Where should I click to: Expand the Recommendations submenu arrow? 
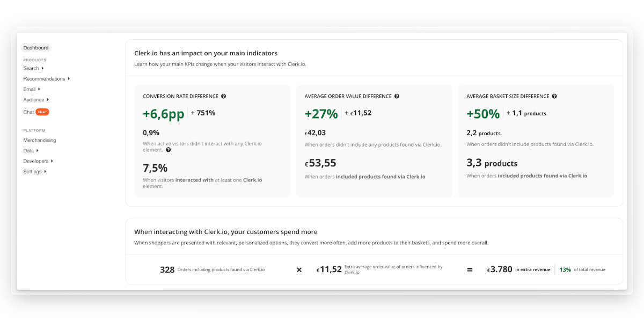69,79
